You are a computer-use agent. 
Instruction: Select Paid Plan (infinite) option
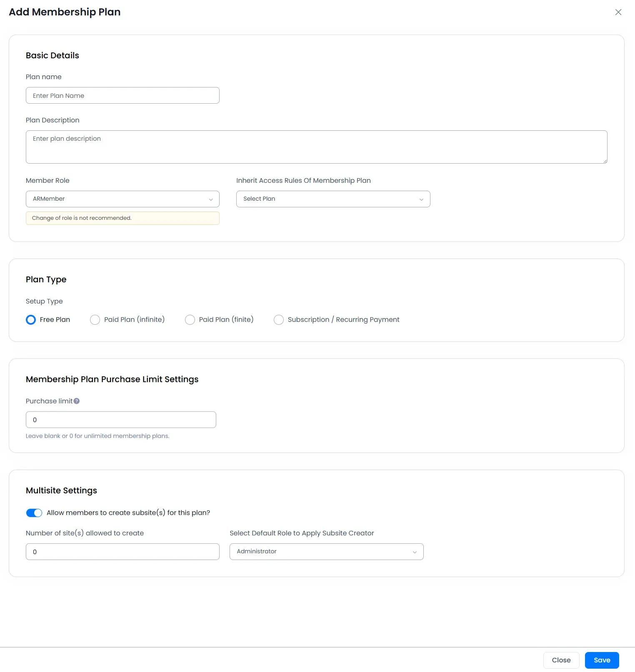tap(95, 320)
